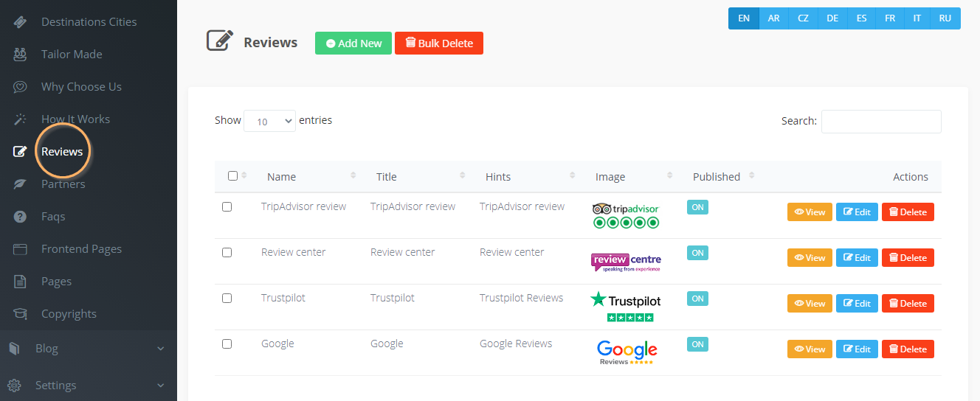The image size is (980, 401).
Task: Click the Trustpilot logo thumbnail
Action: tap(626, 307)
